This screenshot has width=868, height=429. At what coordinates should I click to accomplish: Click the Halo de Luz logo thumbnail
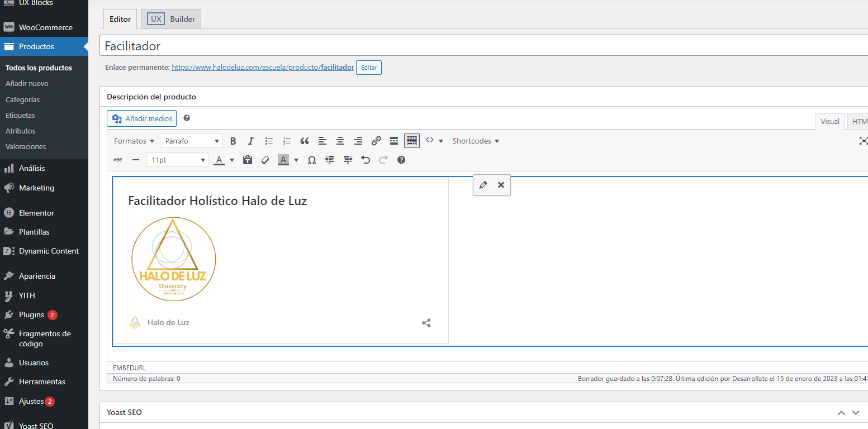click(x=174, y=259)
